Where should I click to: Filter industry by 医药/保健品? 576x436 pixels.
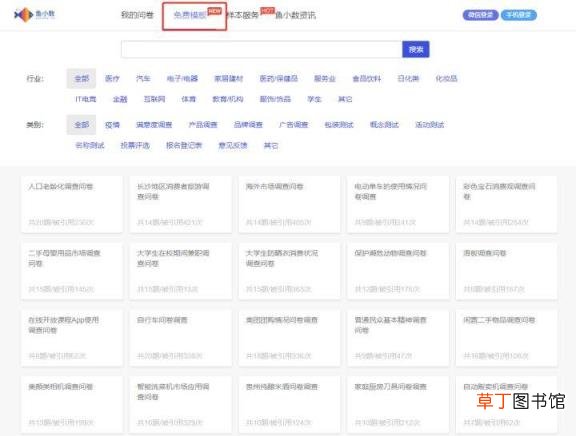(x=278, y=79)
